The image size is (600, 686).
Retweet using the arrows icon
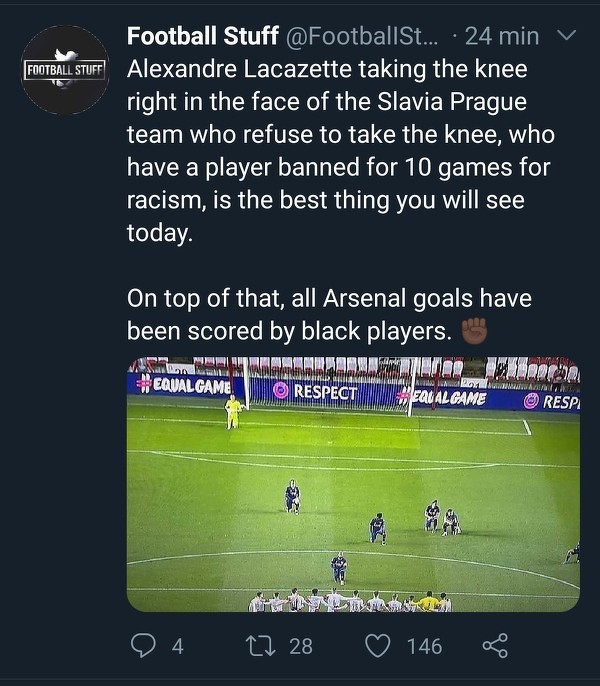click(x=268, y=646)
